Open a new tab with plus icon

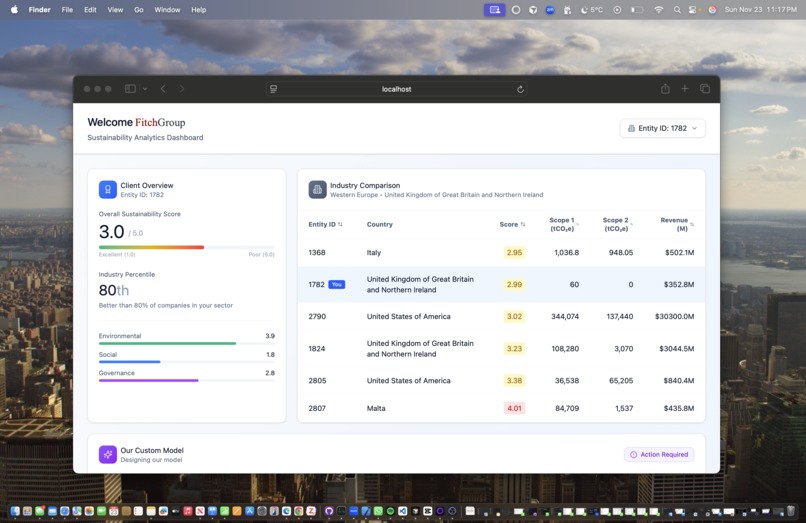[685, 89]
